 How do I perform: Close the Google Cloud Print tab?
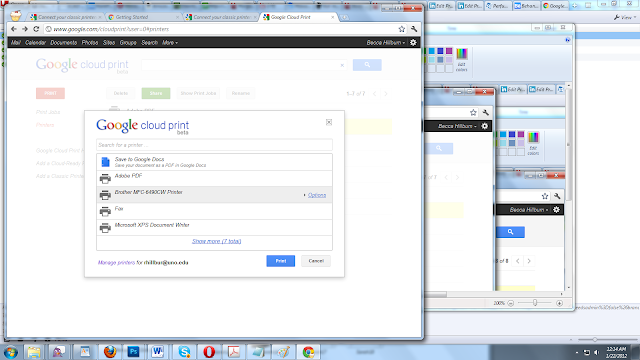[x=333, y=17]
